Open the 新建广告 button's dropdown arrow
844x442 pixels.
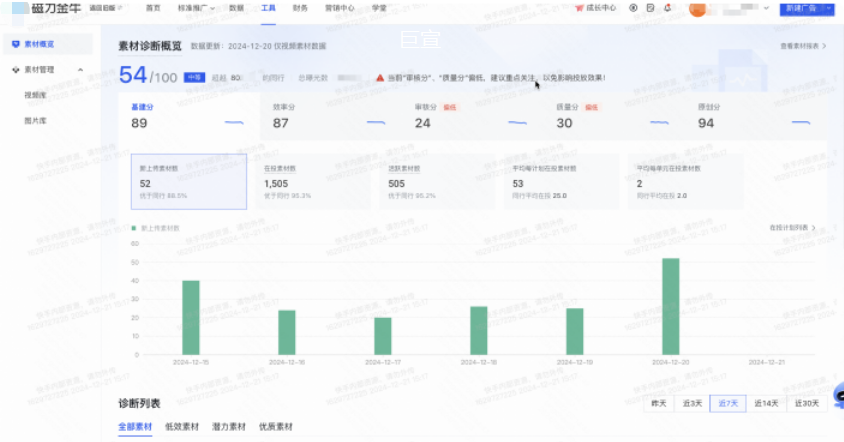click(829, 8)
